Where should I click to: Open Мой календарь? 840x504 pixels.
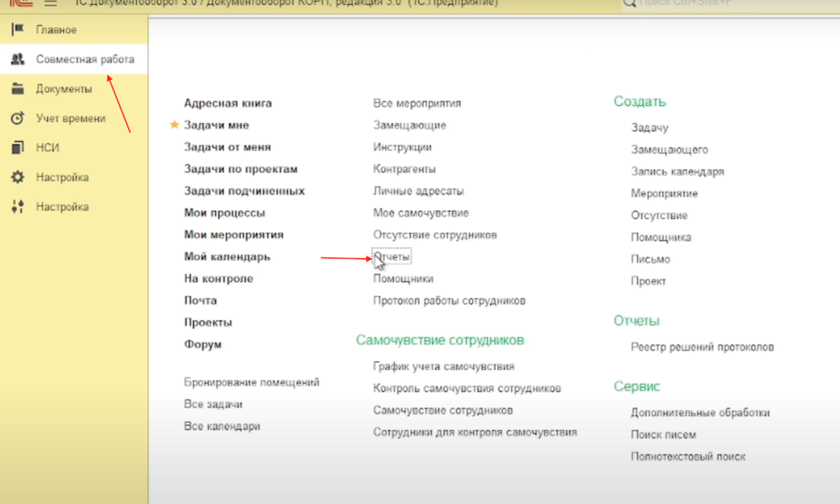227,257
